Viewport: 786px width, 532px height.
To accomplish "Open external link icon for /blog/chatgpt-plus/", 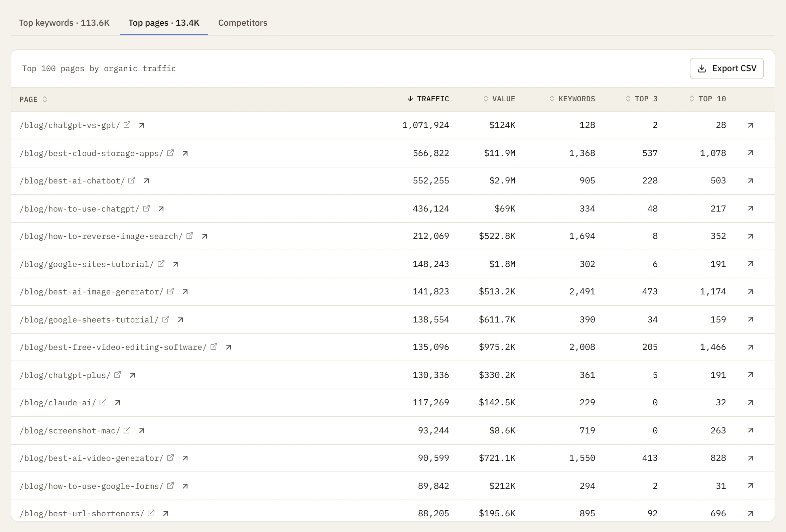I will [117, 375].
